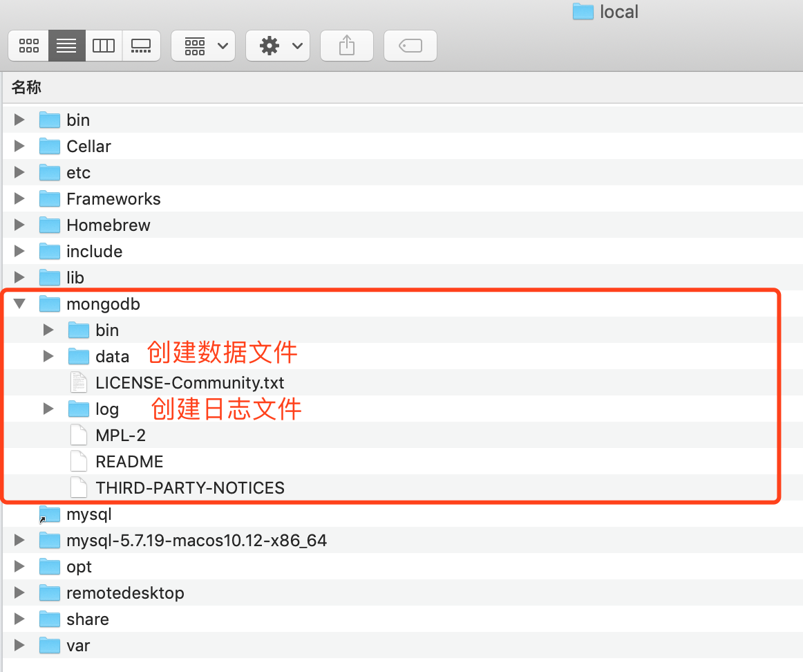Screen dimensions: 803x672
Task: Select the MPL-2 file icon
Action: (x=78, y=435)
